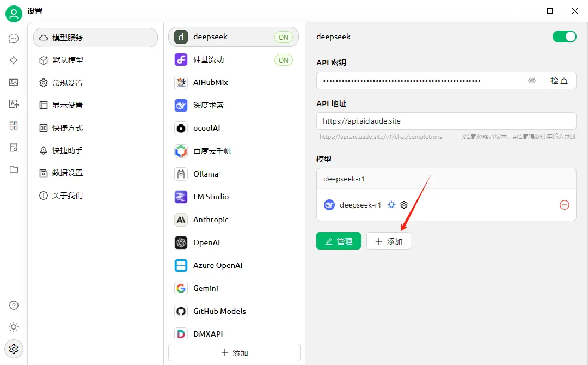Open the assistants chat icon in sidebar

(14, 39)
